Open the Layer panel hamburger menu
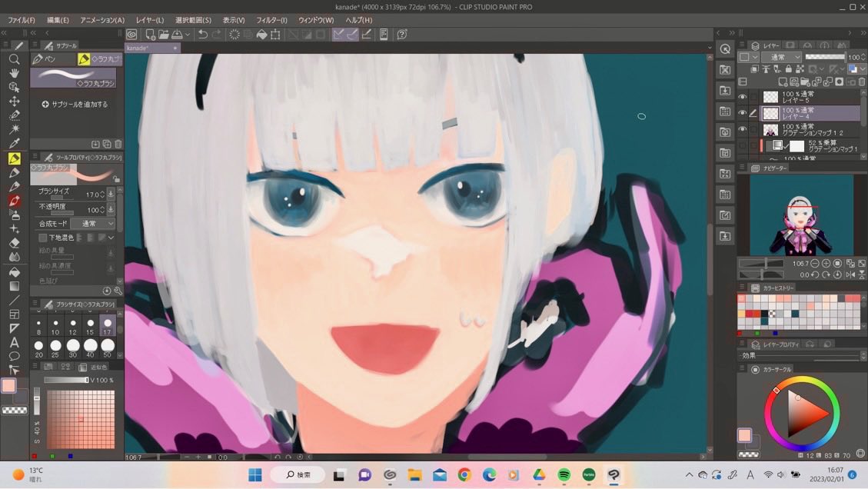The height and width of the screenshot is (489, 868). pyautogui.click(x=742, y=45)
